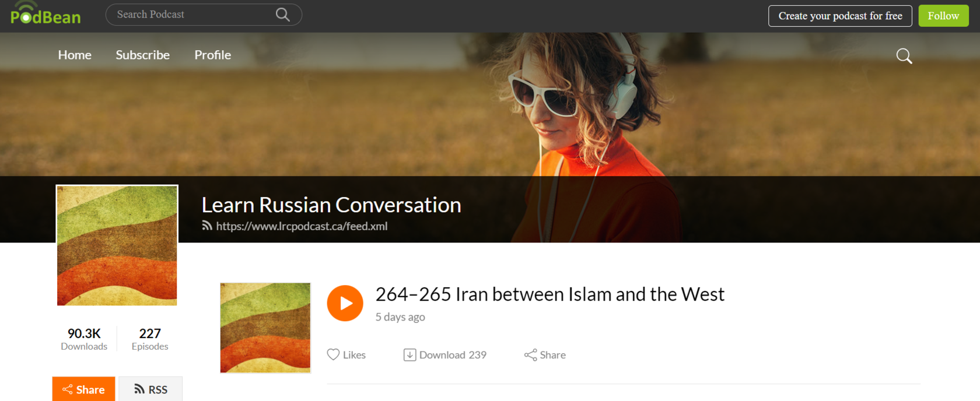Click the orange Share button
Image resolution: width=980 pixels, height=401 pixels.
click(83, 389)
